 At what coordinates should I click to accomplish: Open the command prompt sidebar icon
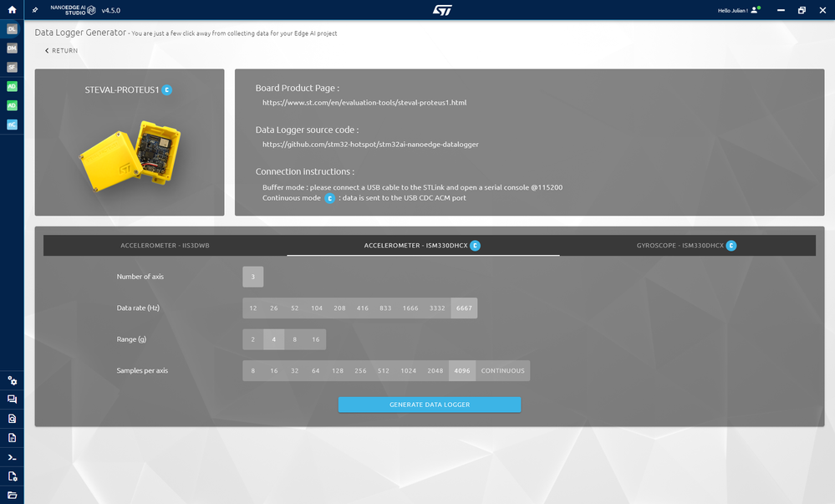pos(12,457)
